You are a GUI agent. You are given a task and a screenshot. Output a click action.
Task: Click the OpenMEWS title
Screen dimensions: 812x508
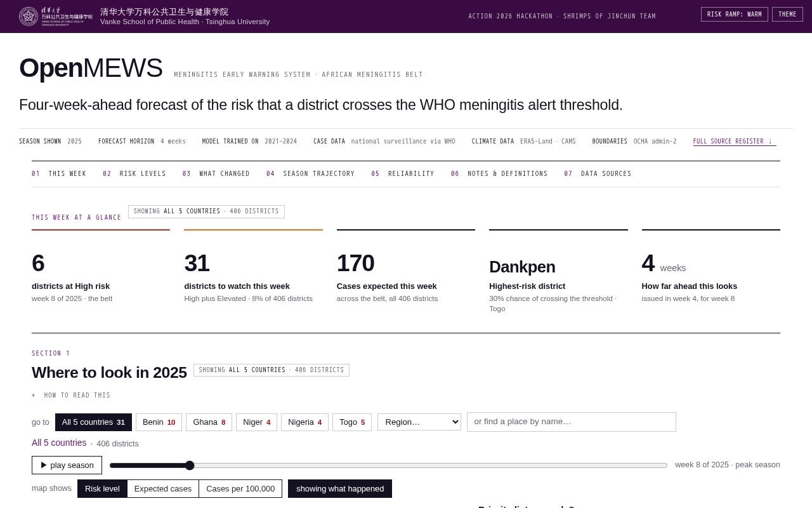point(91,68)
